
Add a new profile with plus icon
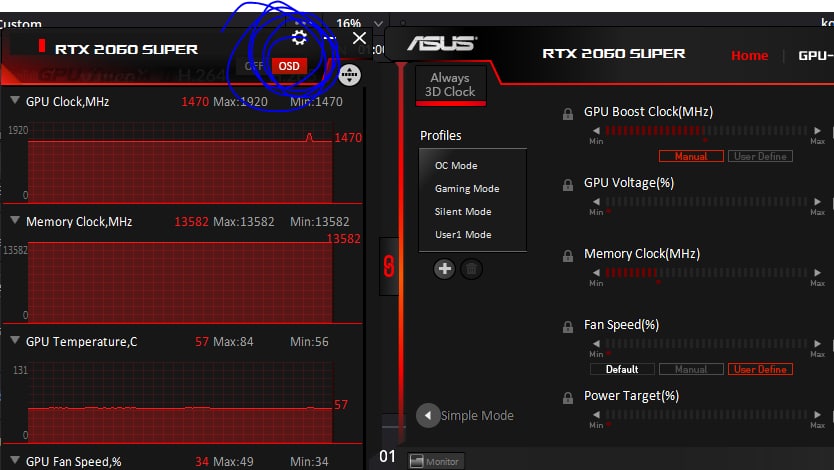click(444, 269)
